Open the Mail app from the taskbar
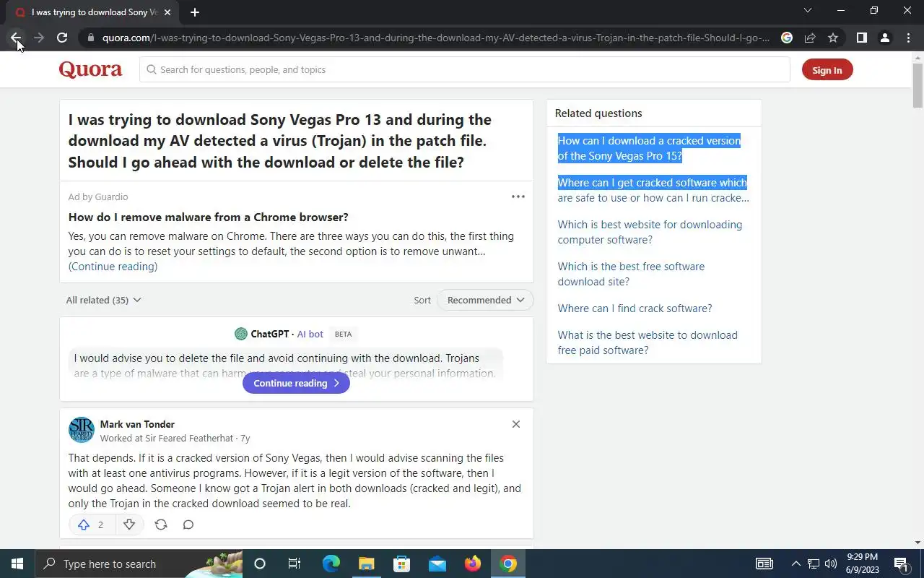 coord(437,564)
